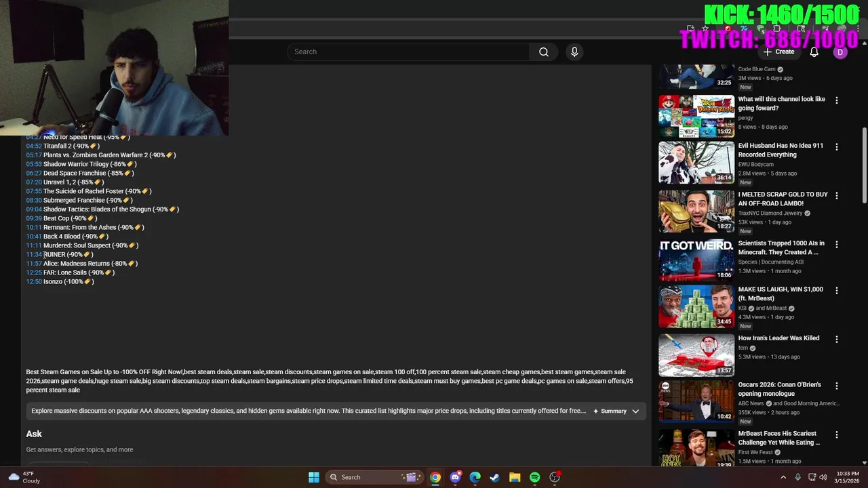The height and width of the screenshot is (488, 868).
Task: Bookmark this page with the star icon
Action: coord(705,28)
